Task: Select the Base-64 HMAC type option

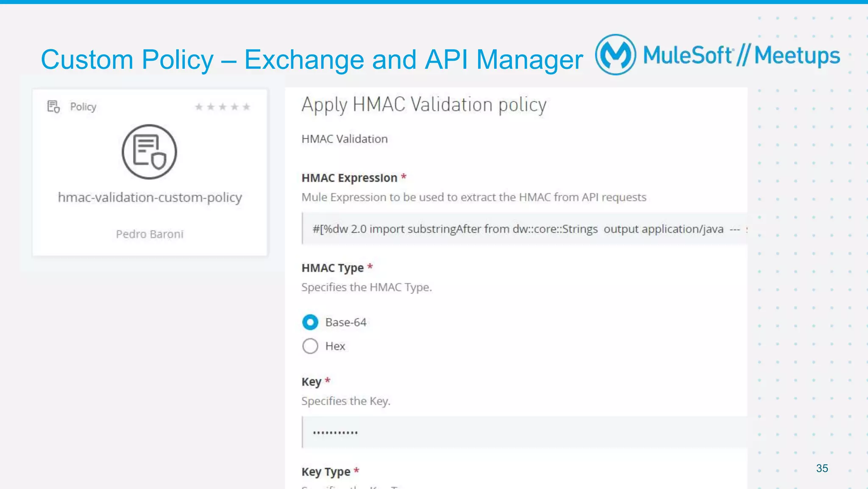Action: click(310, 322)
